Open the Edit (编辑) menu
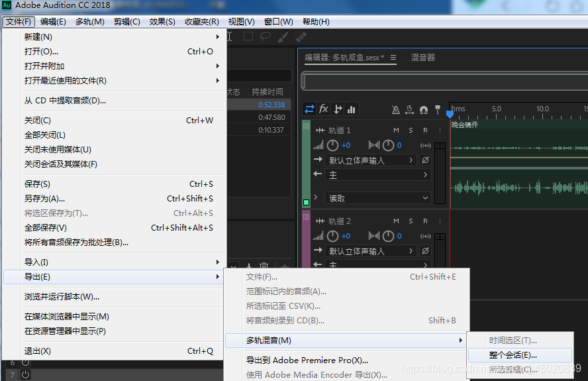588x381 pixels. pos(53,22)
